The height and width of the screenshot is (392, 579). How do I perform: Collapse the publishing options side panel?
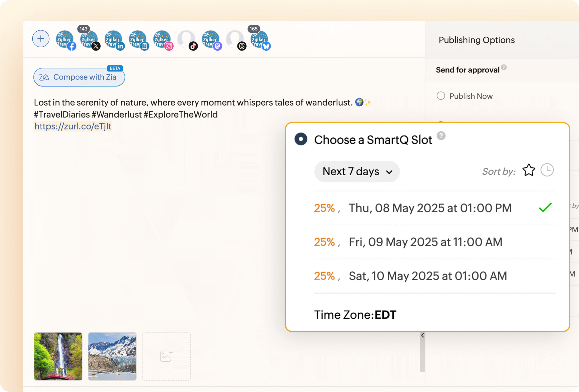tap(423, 335)
